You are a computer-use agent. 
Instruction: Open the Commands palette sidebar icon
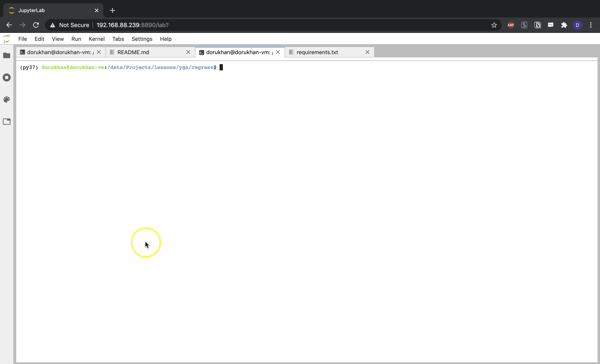coord(7,100)
